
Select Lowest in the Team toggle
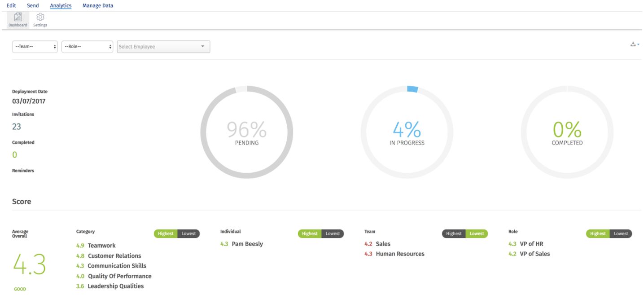[x=477, y=233]
